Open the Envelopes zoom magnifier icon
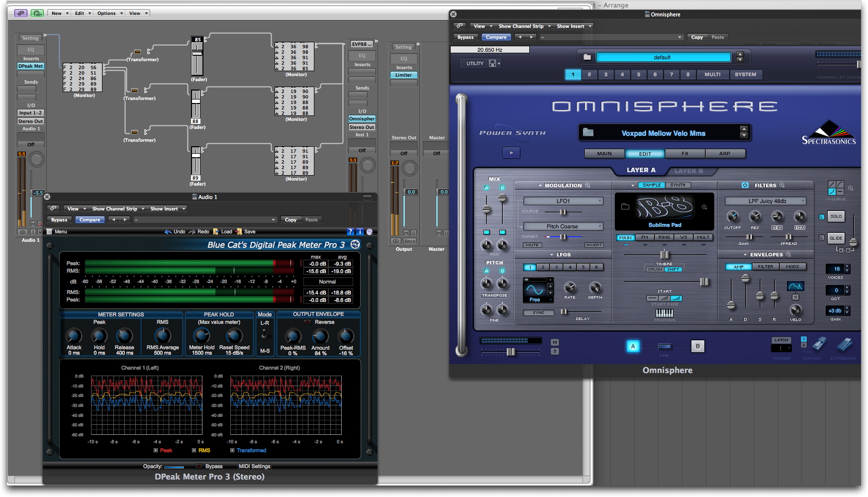868x497 pixels. [x=788, y=254]
